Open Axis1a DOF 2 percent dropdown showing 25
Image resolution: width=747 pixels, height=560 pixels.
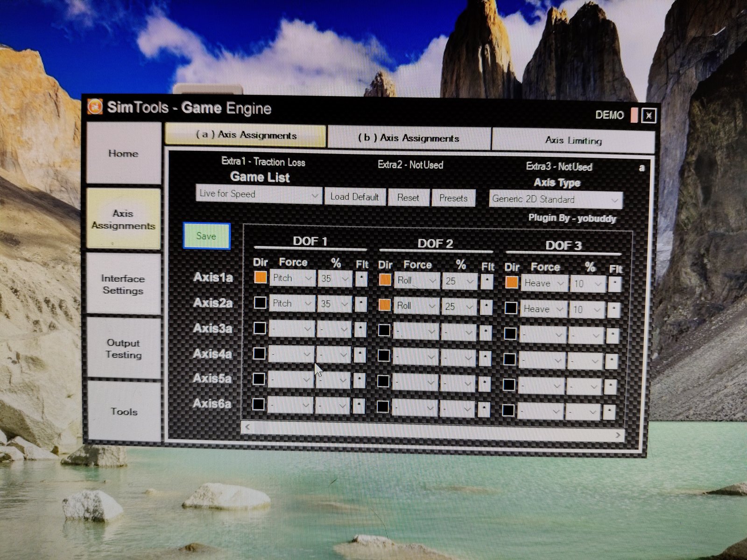(x=459, y=281)
